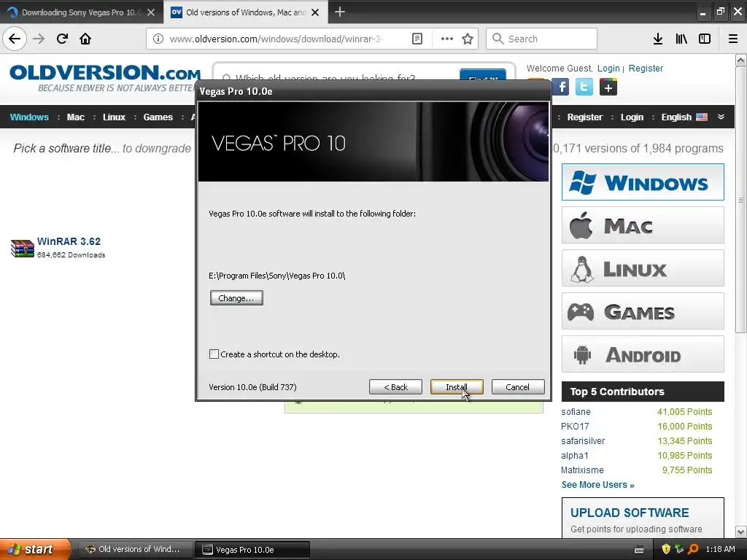
Task: Select Mac in the site nav bar
Action: 75,117
